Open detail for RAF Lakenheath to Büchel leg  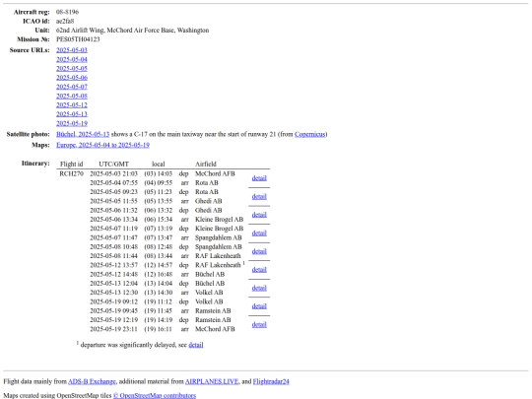coord(259,270)
